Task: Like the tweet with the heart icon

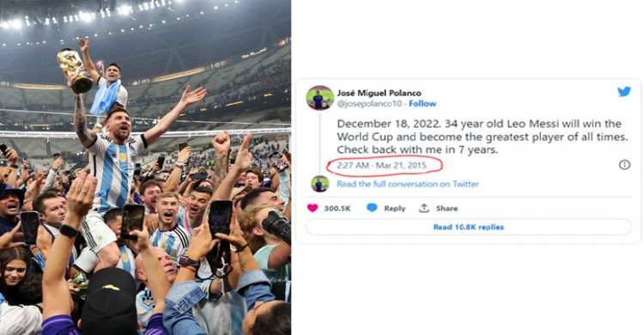Action: coord(313,208)
